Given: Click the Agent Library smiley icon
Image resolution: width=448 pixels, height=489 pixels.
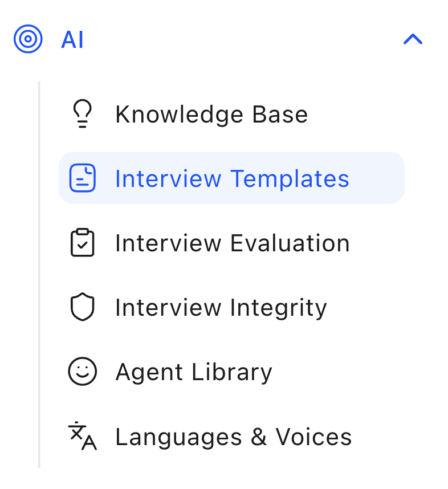Looking at the screenshot, I should click(x=83, y=372).
